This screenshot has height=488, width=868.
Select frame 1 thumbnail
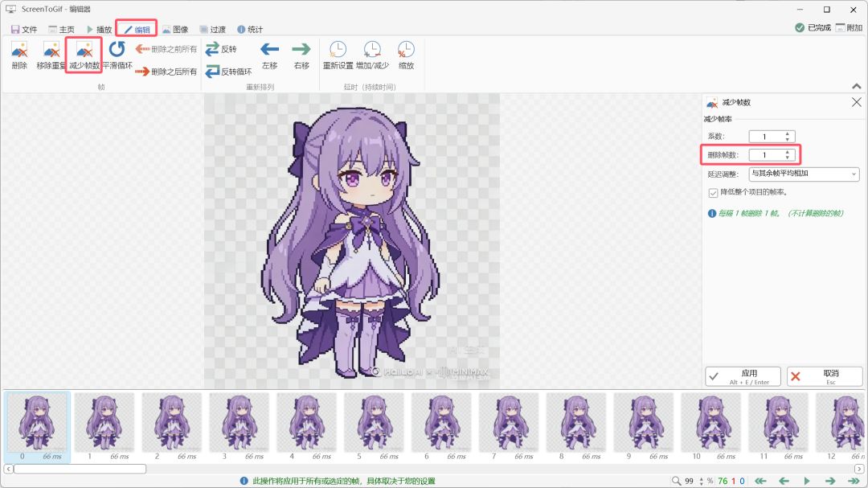104,427
